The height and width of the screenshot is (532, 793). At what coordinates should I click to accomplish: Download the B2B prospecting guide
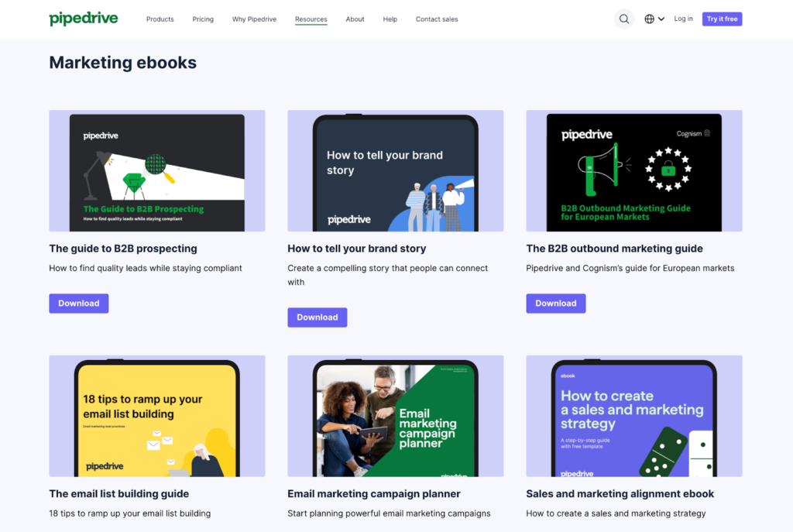(79, 304)
